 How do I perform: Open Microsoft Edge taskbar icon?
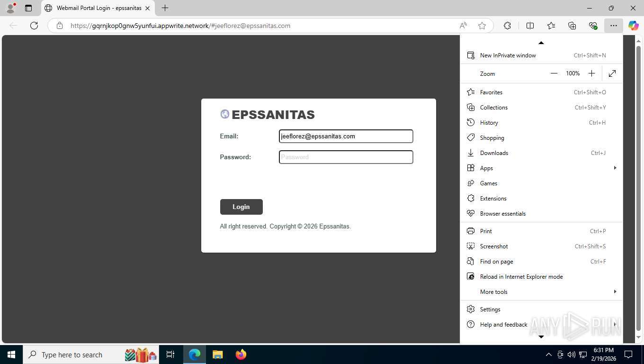[x=195, y=355]
